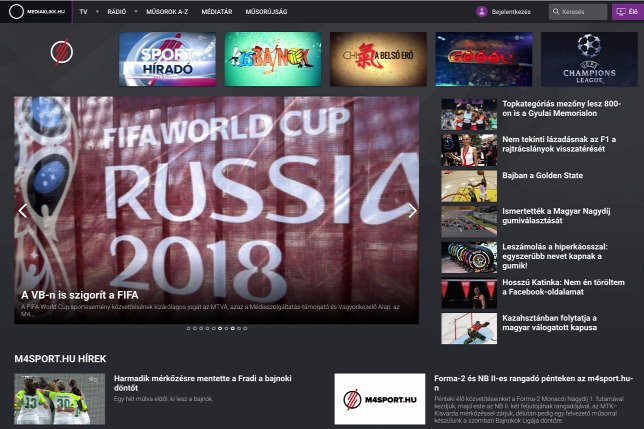
Task: Open the TV menu
Action: (x=83, y=11)
